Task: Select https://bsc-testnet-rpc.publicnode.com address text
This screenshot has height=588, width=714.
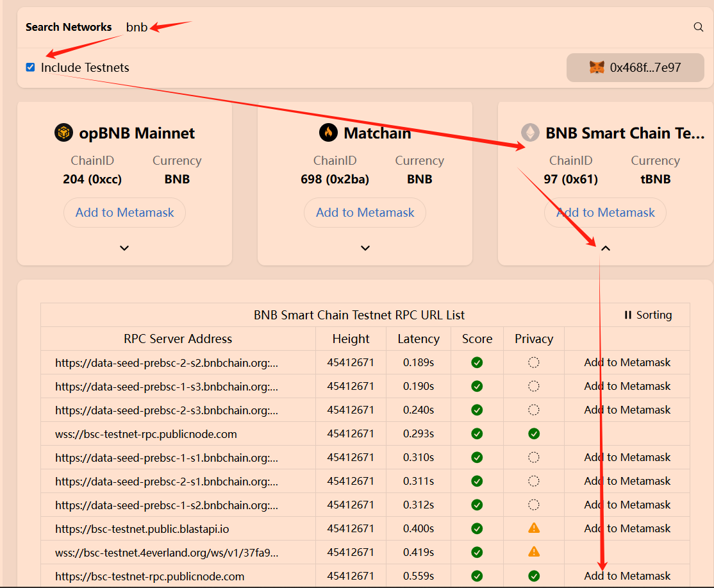Action: [150, 576]
